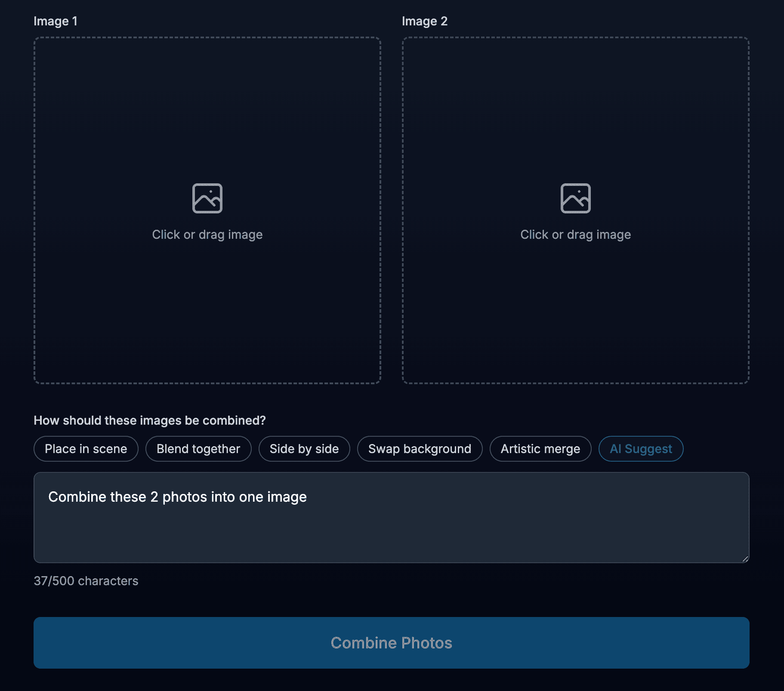Click the 37/500 characters counter
Viewport: 784px width, 691px height.
pos(86,581)
